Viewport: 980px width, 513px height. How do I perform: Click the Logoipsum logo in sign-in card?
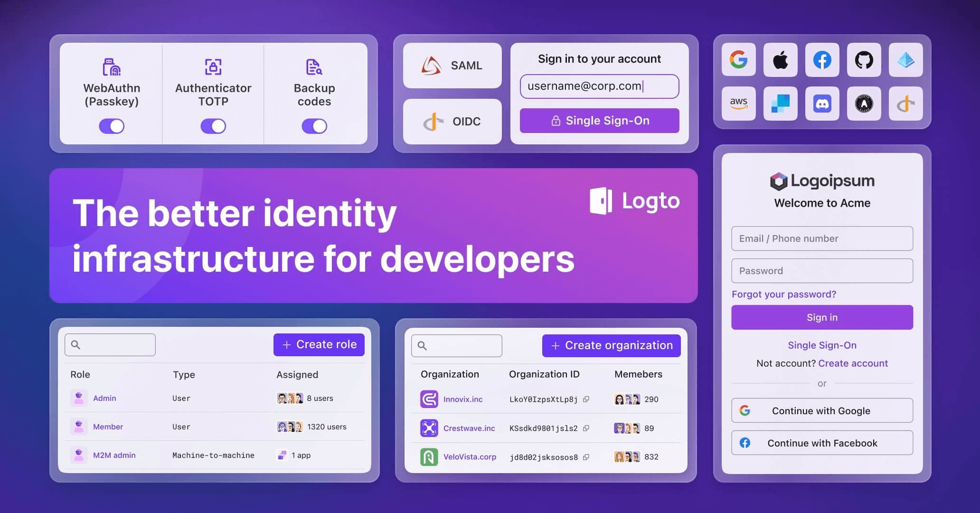point(822,181)
